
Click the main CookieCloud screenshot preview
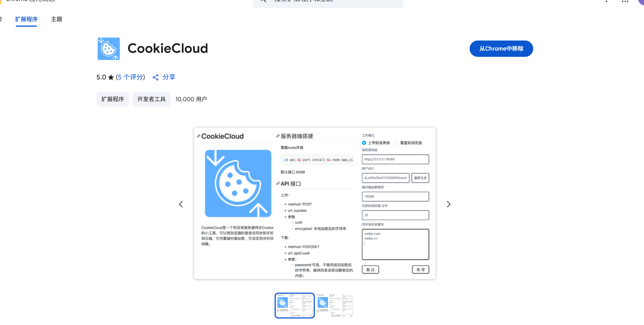(315, 203)
